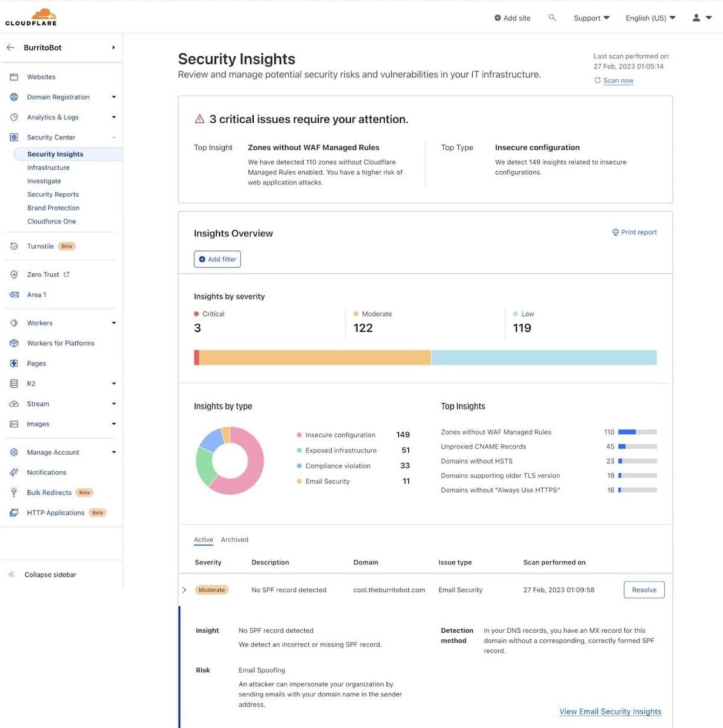
Task: Open the Brand Protection menu item
Action: 53,208
